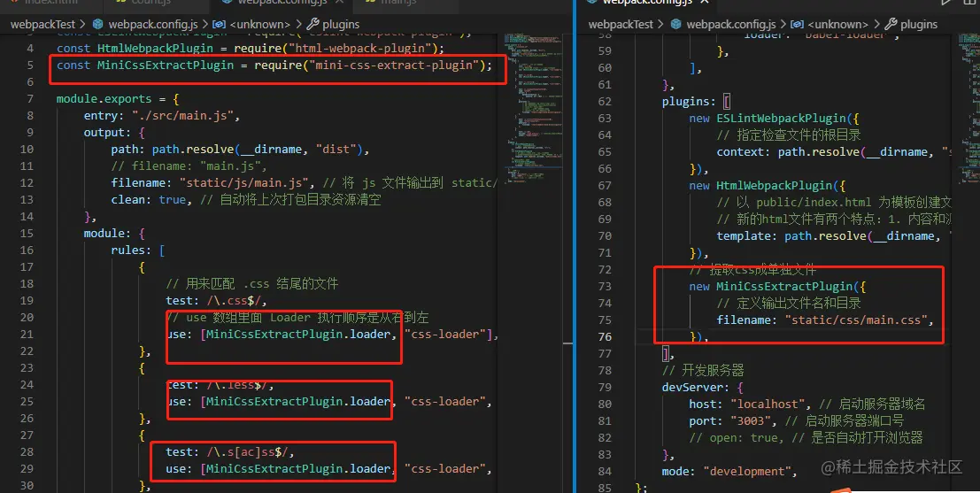980x493 pixels.
Task: Click MiniCssExtractPlugin.loader on line 29
Action: [x=298, y=468]
